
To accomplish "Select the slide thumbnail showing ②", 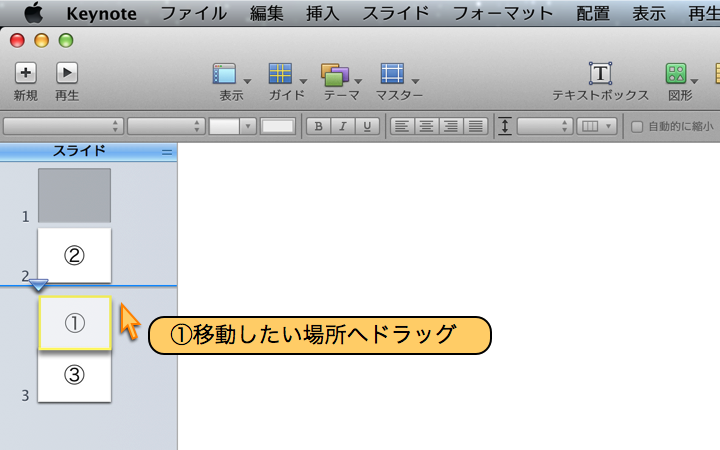I will pos(74,255).
